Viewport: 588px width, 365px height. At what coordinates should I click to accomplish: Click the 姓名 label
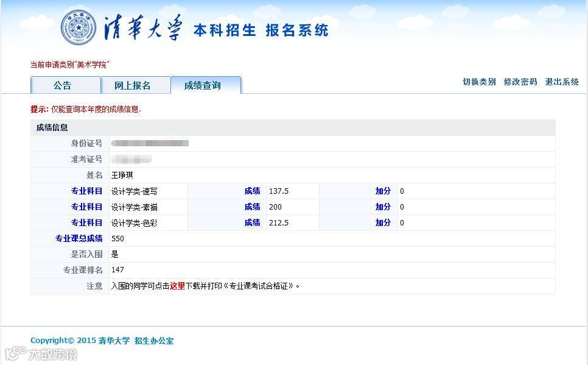94,175
